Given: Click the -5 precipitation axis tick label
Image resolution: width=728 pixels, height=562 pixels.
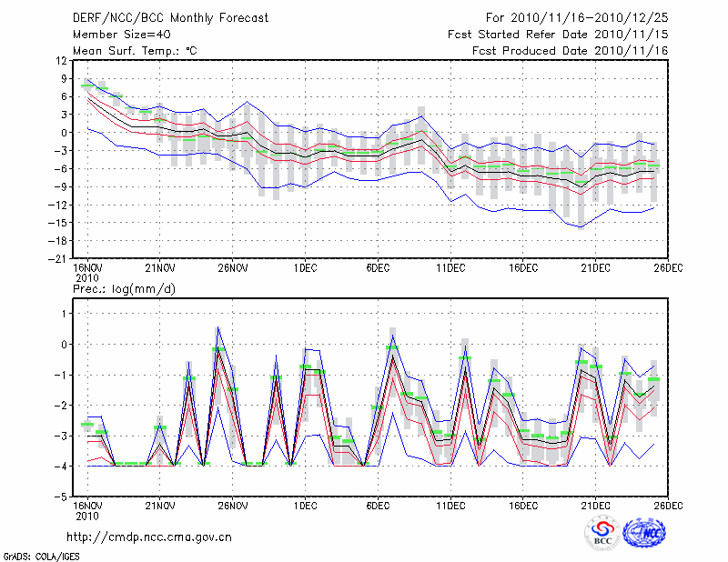Looking at the screenshot, I should tap(63, 497).
